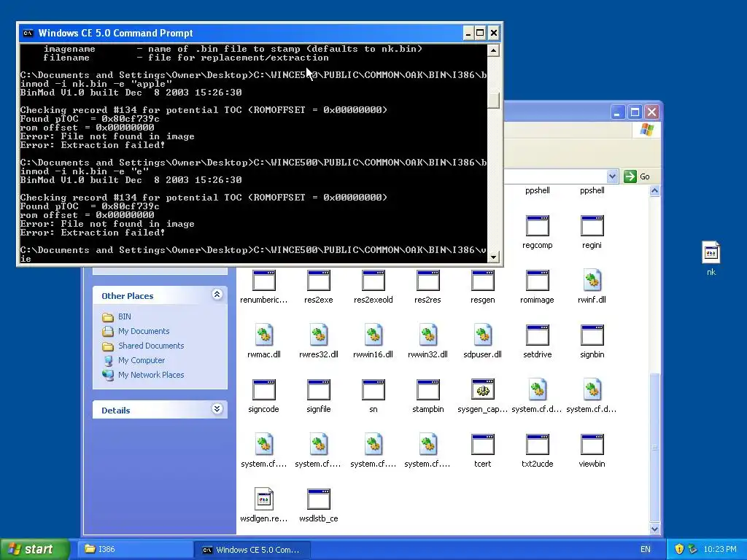Select the tcert executable icon
Screen dimensions: 747x560
[x=483, y=445]
